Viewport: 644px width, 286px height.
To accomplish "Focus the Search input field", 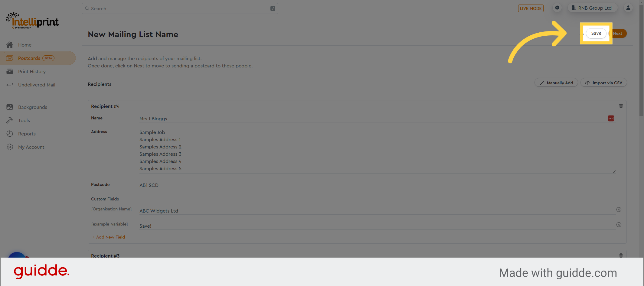I will 180,8.
